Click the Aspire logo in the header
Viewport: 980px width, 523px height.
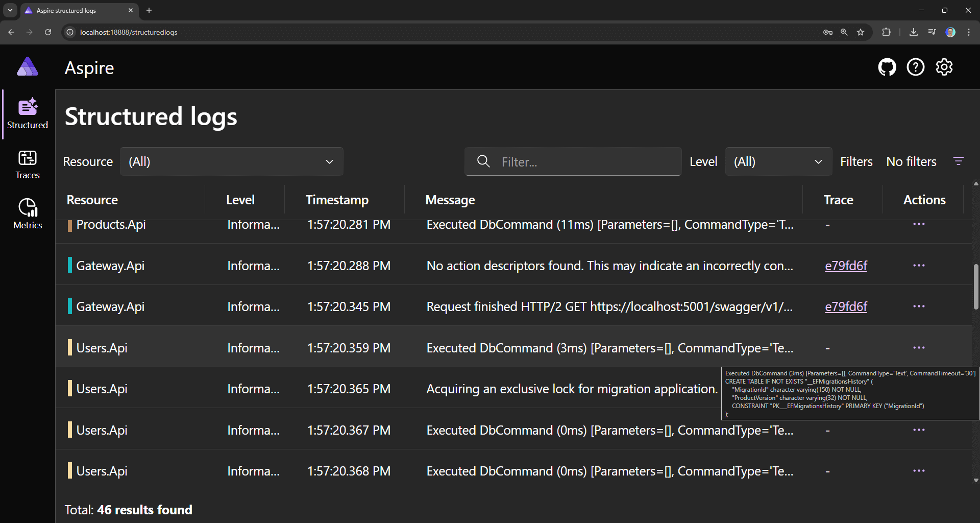point(27,66)
